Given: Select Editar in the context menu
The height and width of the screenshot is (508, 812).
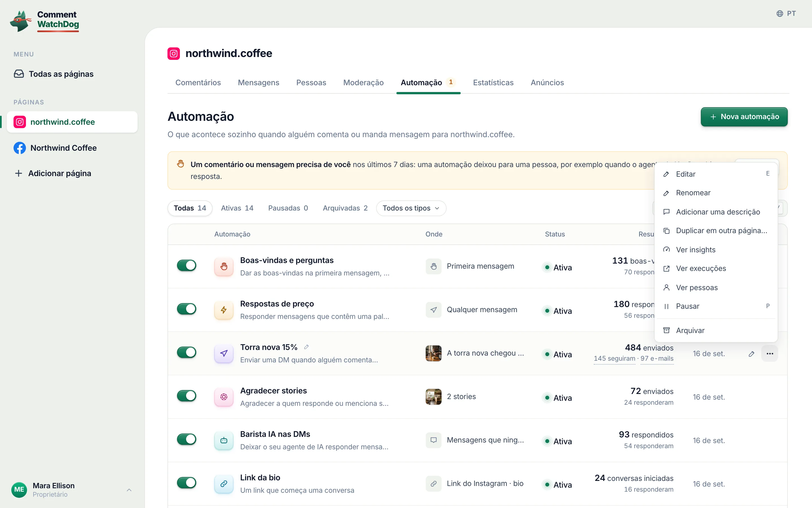Looking at the screenshot, I should [716, 174].
